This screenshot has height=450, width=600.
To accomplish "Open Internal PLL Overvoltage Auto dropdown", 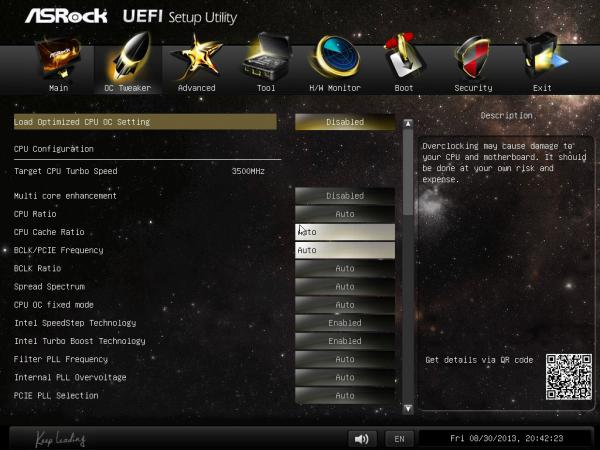I will [x=345, y=378].
